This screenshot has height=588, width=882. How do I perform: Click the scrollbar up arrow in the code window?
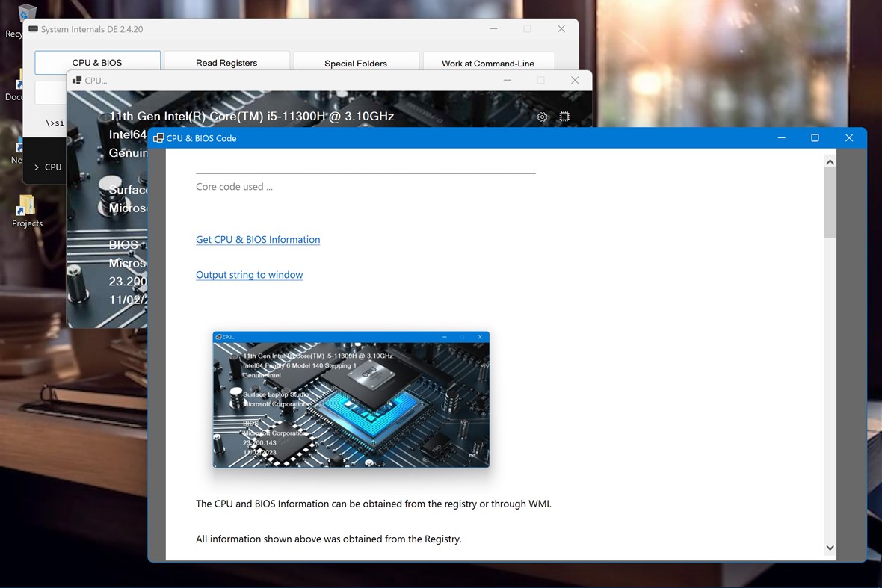(830, 161)
